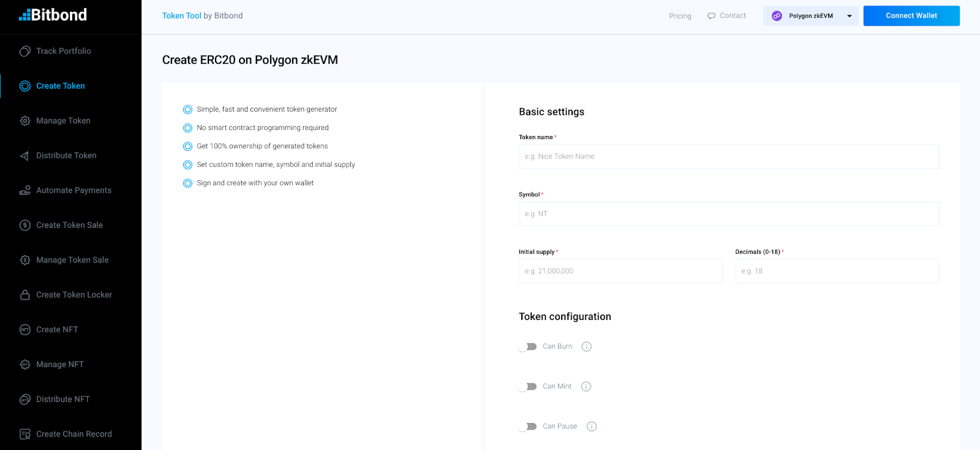Viewport: 980px width, 450px height.
Task: Click the info icon beside Can Burn
Action: (586, 347)
